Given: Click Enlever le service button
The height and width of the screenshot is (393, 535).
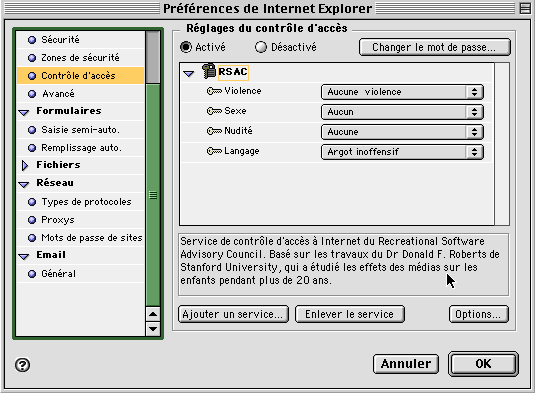Looking at the screenshot, I should click(x=350, y=314).
